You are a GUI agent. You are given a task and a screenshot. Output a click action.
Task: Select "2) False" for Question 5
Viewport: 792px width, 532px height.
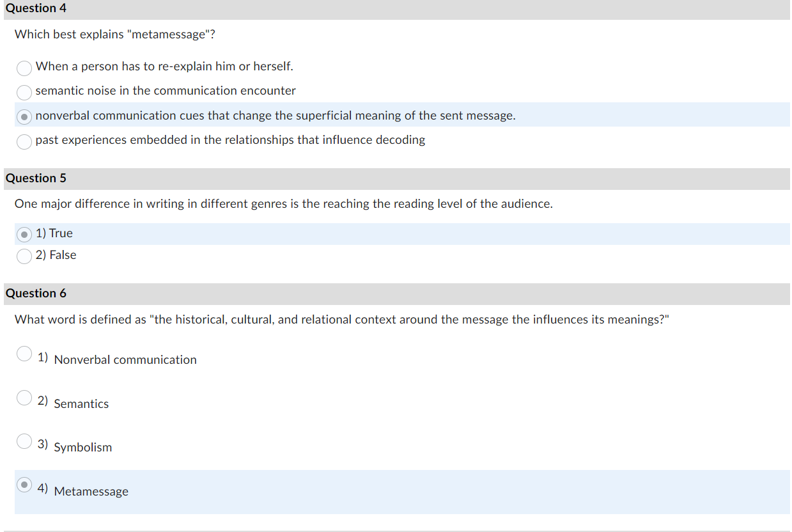point(24,256)
